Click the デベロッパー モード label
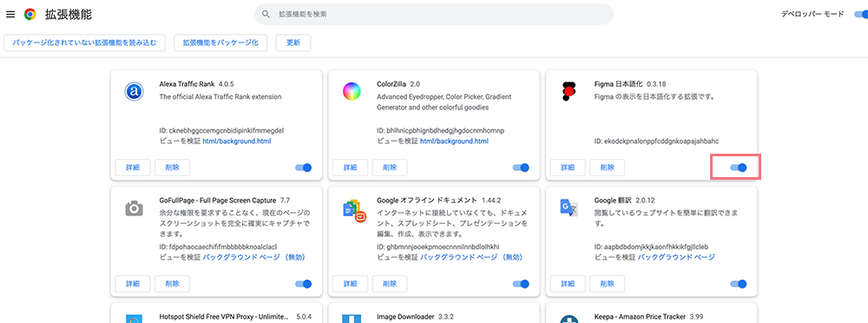Image resolution: width=868 pixels, height=323 pixels. 812,15
